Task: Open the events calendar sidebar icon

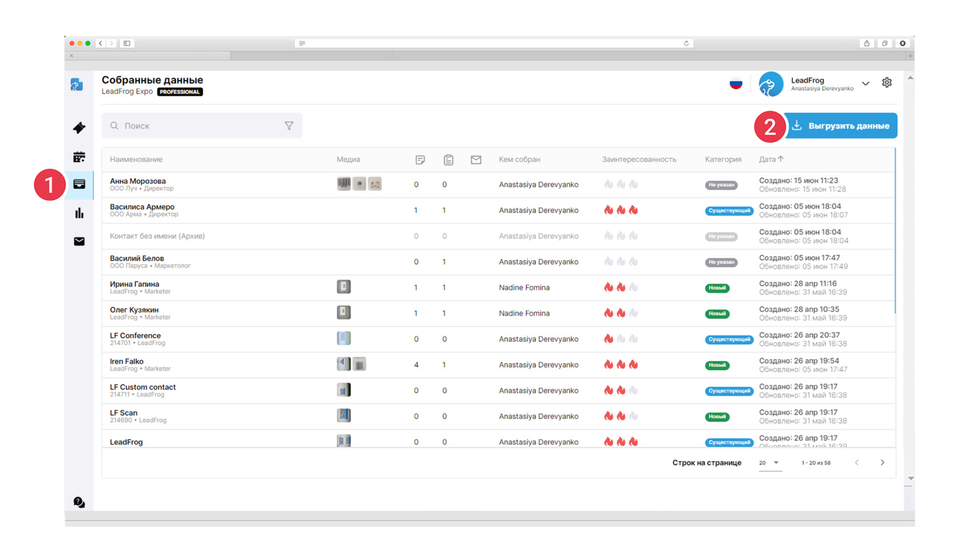Action: click(79, 156)
